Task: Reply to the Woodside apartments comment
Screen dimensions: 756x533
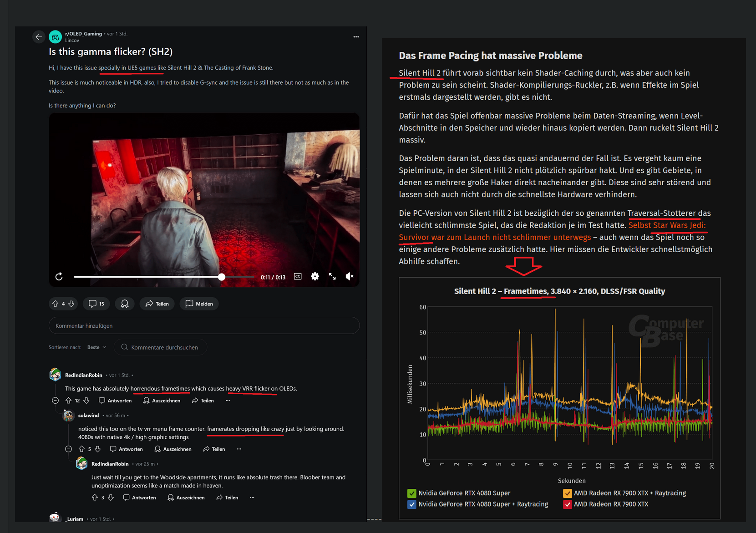Action: pyautogui.click(x=140, y=497)
